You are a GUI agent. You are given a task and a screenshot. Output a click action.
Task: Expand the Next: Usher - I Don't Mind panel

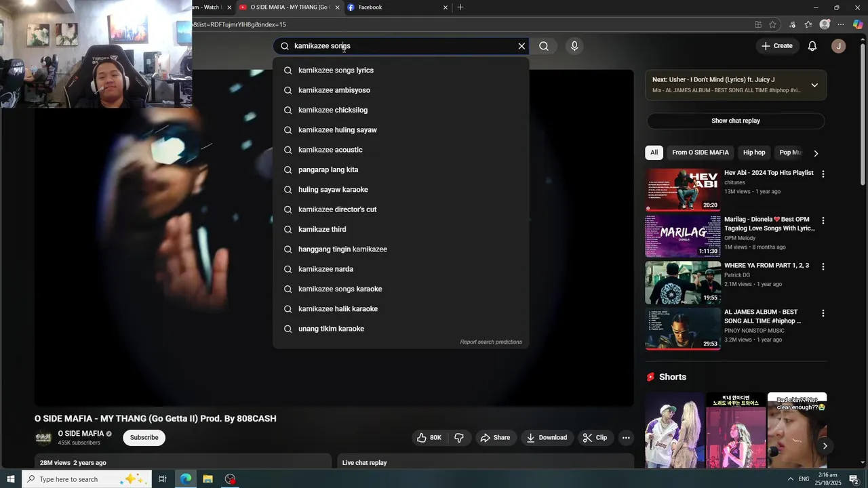click(814, 85)
